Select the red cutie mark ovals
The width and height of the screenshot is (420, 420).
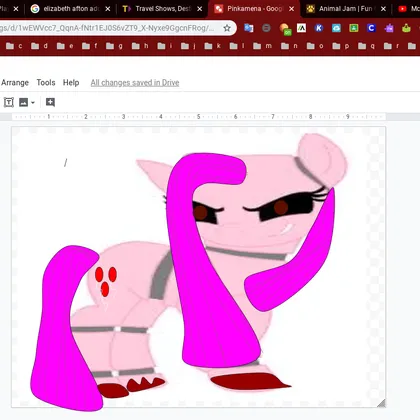click(106, 281)
